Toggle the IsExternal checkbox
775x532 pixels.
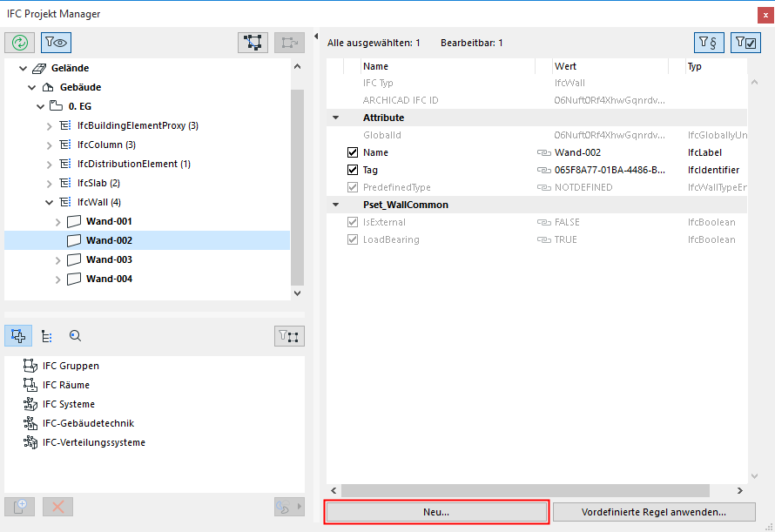[x=353, y=222]
